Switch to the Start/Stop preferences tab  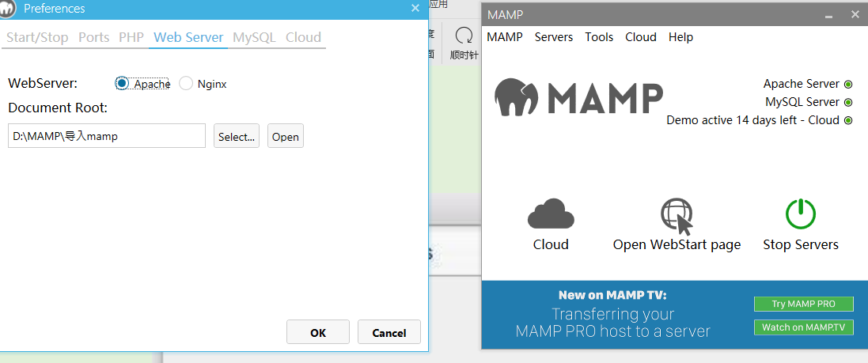[37, 37]
